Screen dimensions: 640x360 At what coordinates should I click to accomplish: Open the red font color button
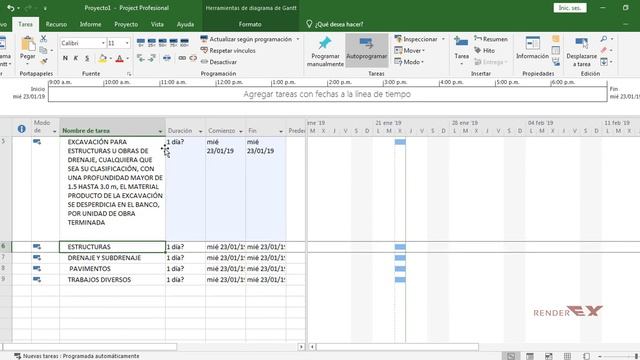pos(120,59)
